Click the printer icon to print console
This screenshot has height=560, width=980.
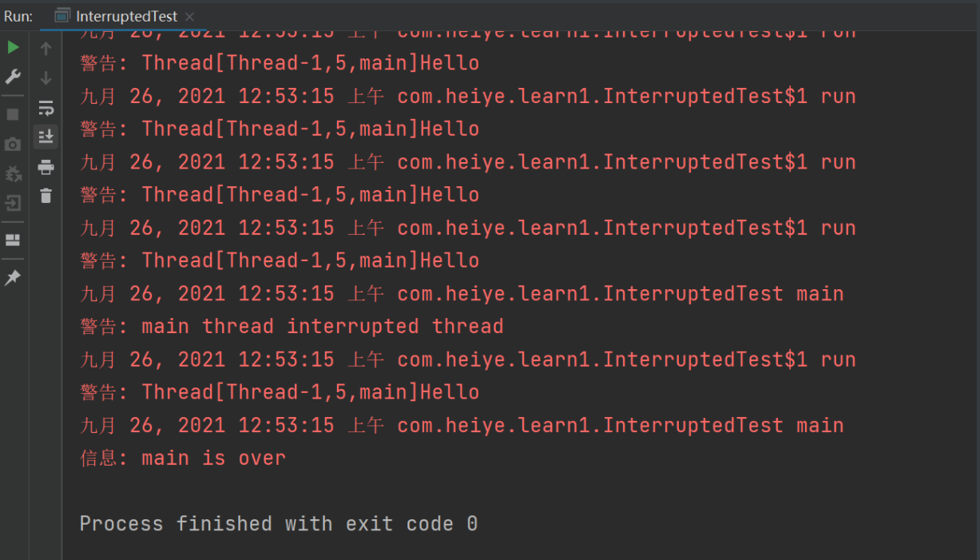coord(46,167)
